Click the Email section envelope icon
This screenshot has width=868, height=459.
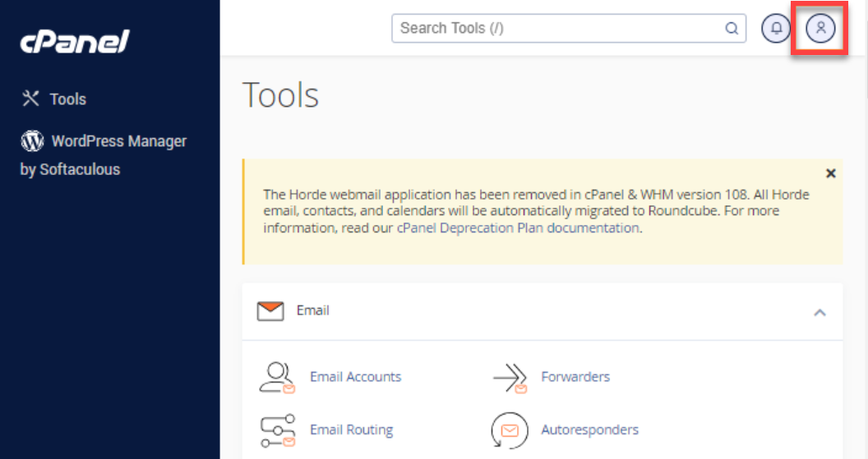[270, 311]
